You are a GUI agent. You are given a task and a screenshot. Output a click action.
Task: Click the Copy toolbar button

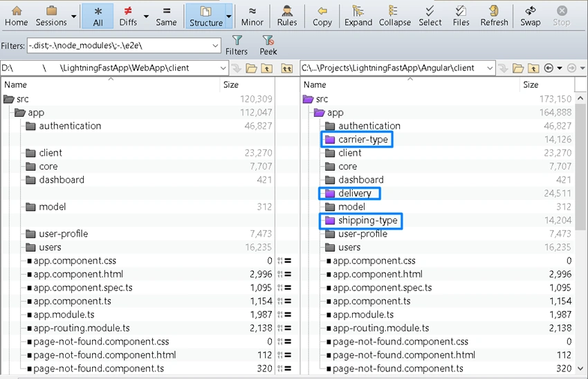(322, 16)
